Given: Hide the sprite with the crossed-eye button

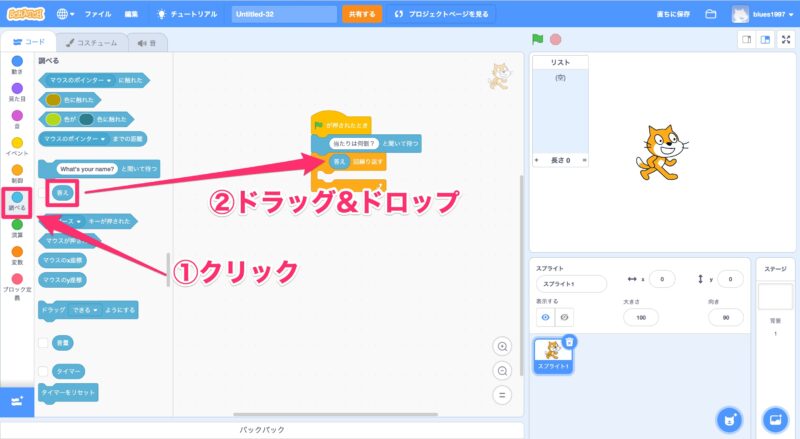Looking at the screenshot, I should click(563, 317).
